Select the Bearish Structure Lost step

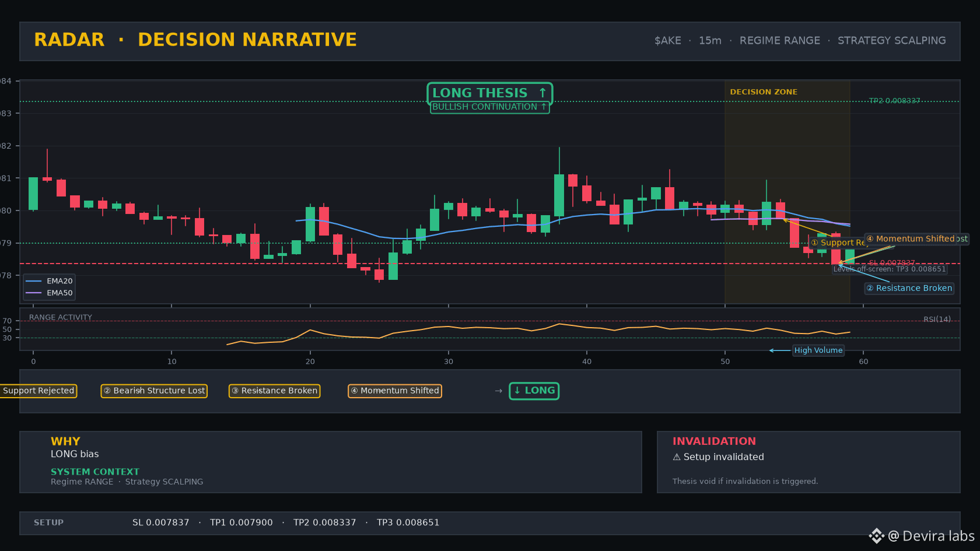(155, 391)
